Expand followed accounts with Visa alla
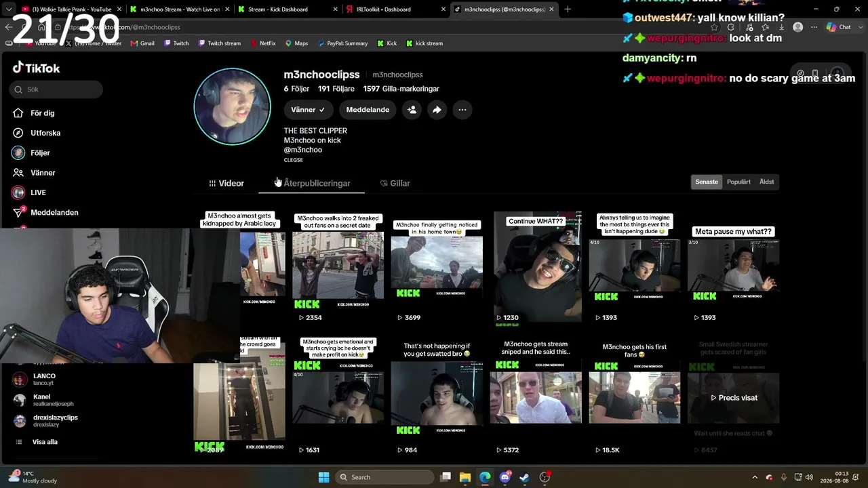 click(37, 442)
